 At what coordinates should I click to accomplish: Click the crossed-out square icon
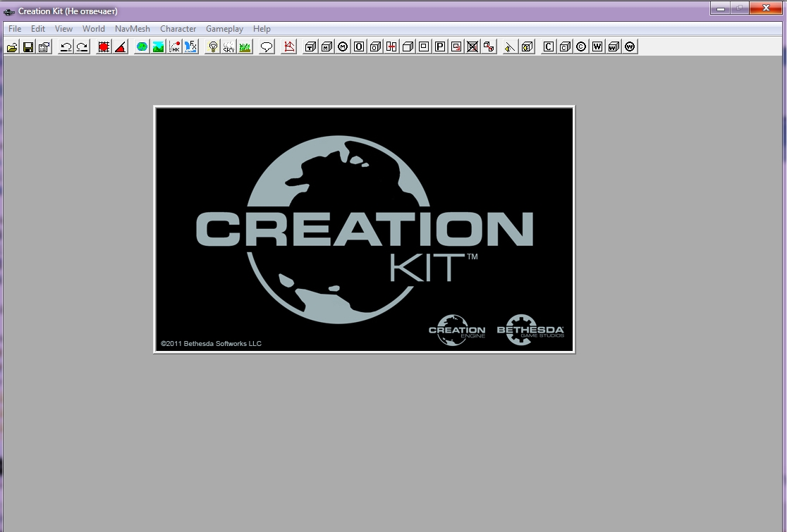[472, 47]
